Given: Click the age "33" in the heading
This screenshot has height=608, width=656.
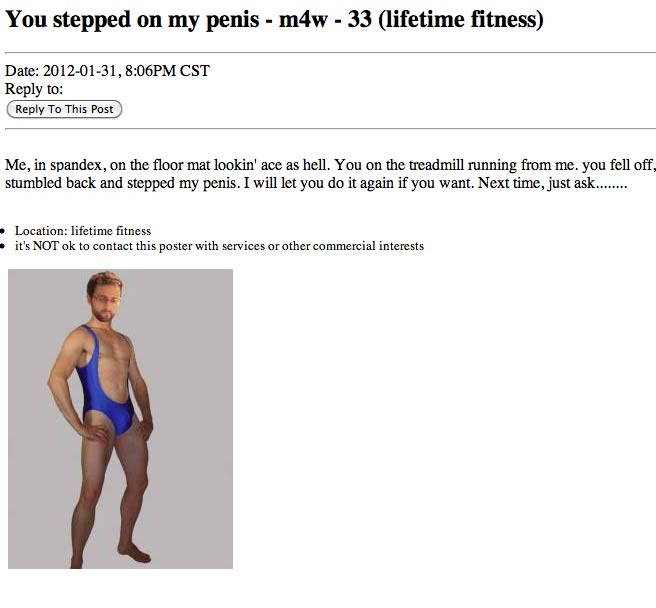Looking at the screenshot, I should pyautogui.click(x=360, y=20).
